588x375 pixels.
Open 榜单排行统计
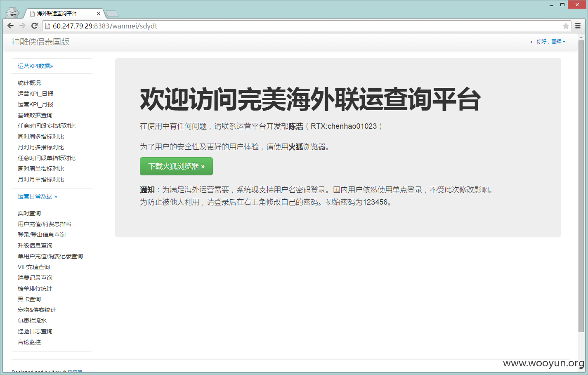[35, 288]
